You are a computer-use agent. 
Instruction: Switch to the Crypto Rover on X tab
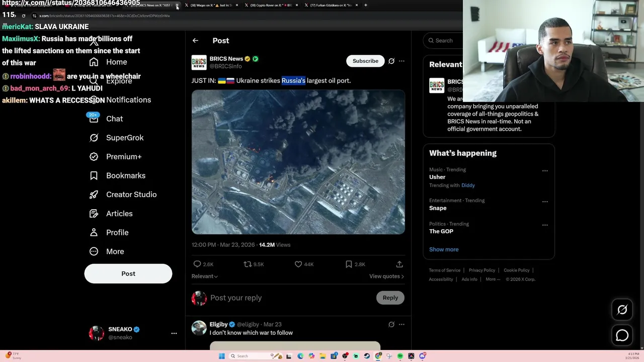coord(272,5)
